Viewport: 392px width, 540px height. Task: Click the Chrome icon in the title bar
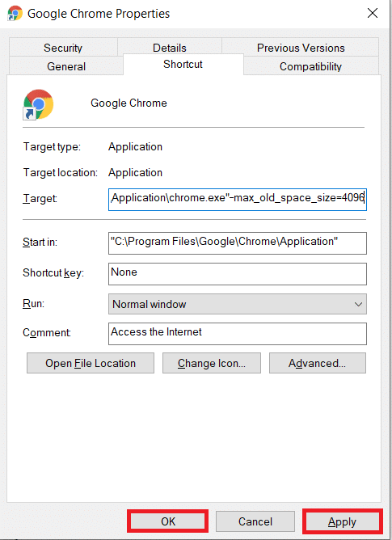(15, 14)
